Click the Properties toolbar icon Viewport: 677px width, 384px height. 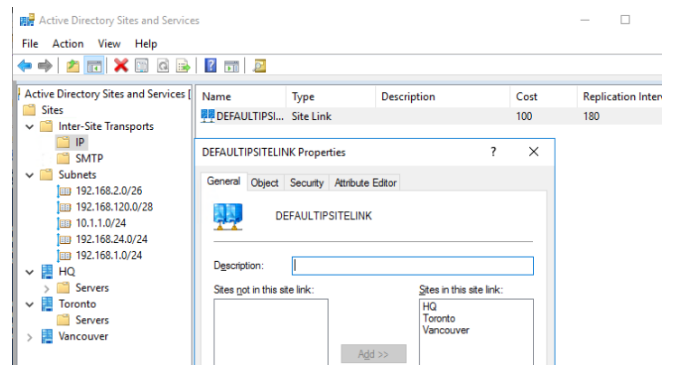[x=142, y=66]
